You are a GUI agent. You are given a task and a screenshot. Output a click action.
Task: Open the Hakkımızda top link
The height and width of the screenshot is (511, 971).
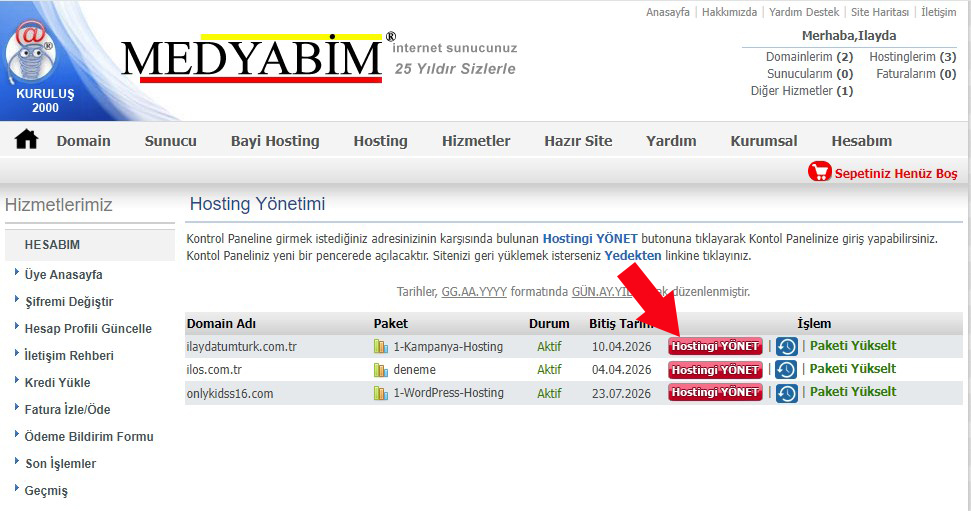[729, 12]
